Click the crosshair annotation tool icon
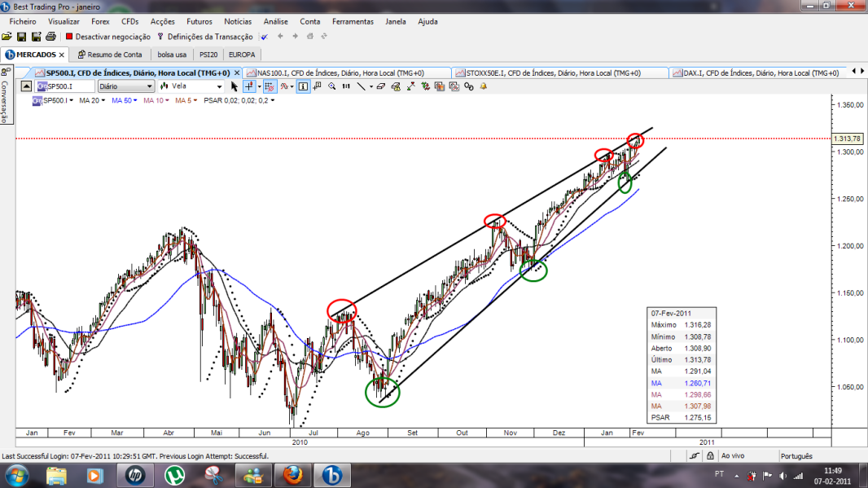Viewport: 868px width, 488px height. coord(318,86)
